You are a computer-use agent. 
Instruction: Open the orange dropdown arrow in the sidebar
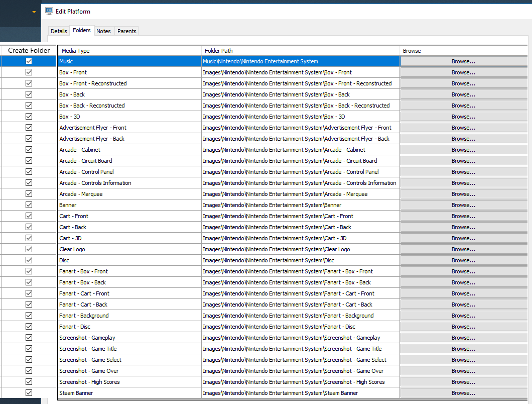tap(34, 12)
